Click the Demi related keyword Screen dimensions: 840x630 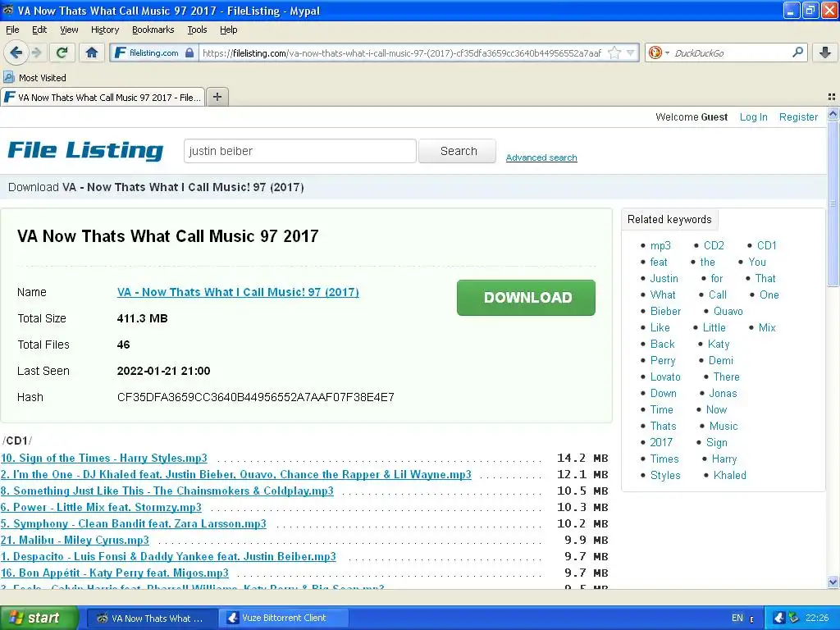720,361
